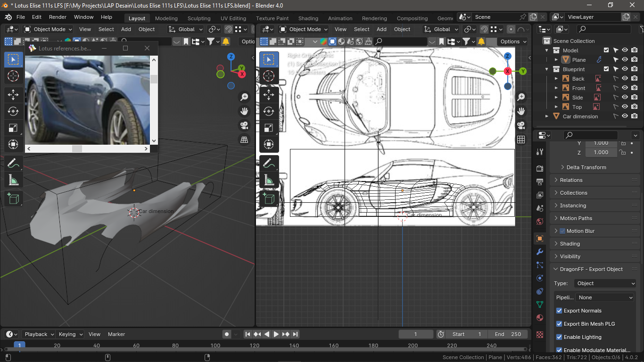The width and height of the screenshot is (644, 362).
Task: Open the Render menu
Action: coord(58,17)
